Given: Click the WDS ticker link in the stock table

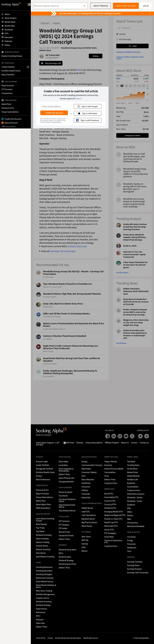Looking at the screenshot, I should [x=118, y=78].
